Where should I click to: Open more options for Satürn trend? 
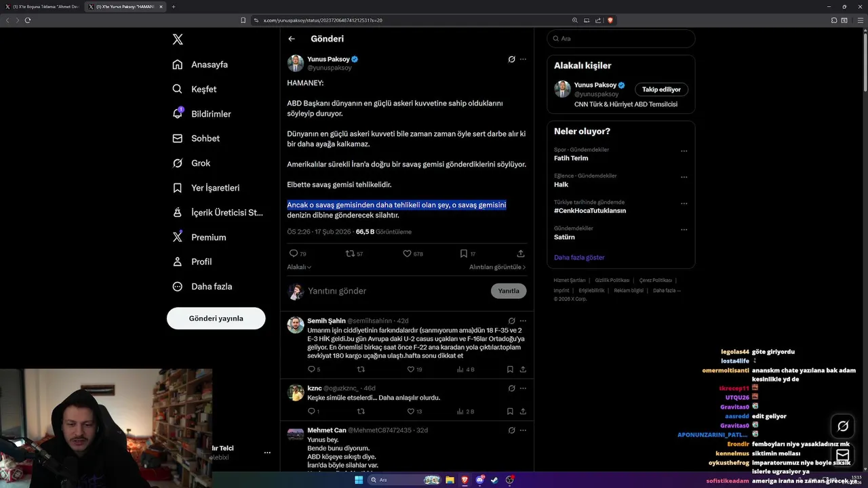684,230
